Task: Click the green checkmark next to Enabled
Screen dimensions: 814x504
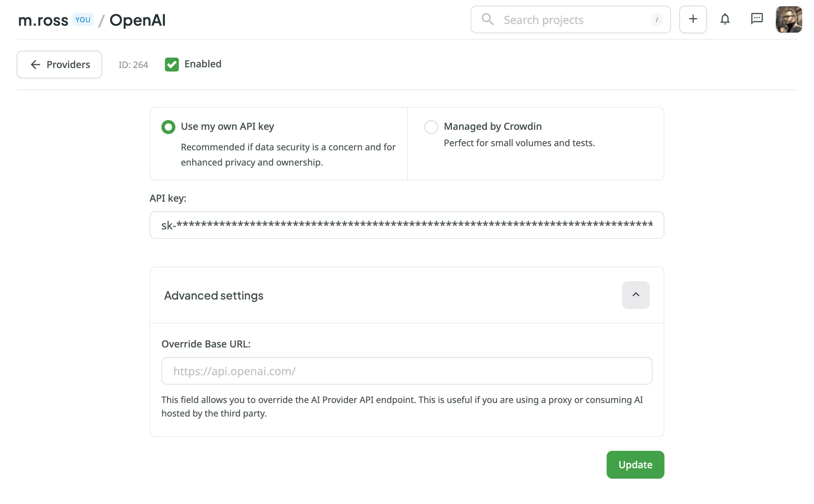Action: (x=172, y=65)
